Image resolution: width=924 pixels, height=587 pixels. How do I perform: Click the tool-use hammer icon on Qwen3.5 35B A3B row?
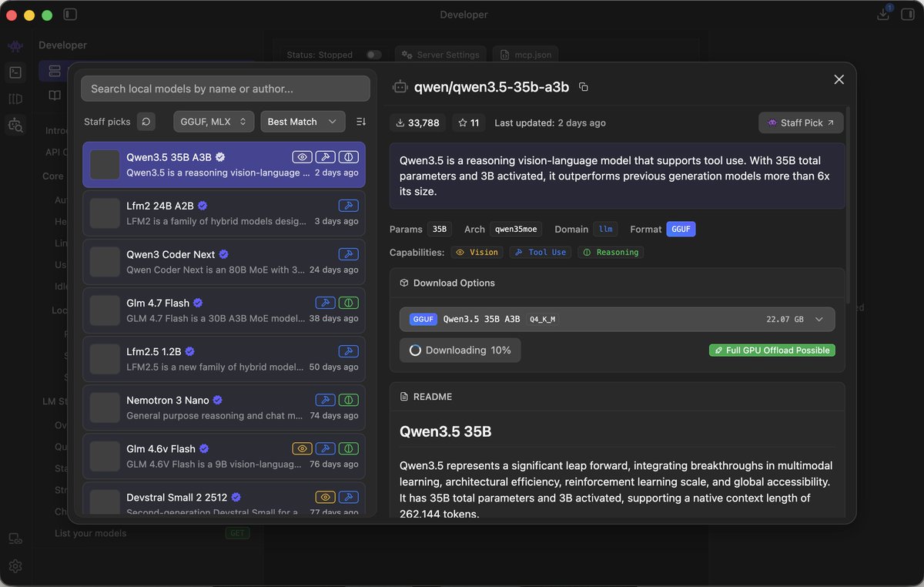pos(326,157)
